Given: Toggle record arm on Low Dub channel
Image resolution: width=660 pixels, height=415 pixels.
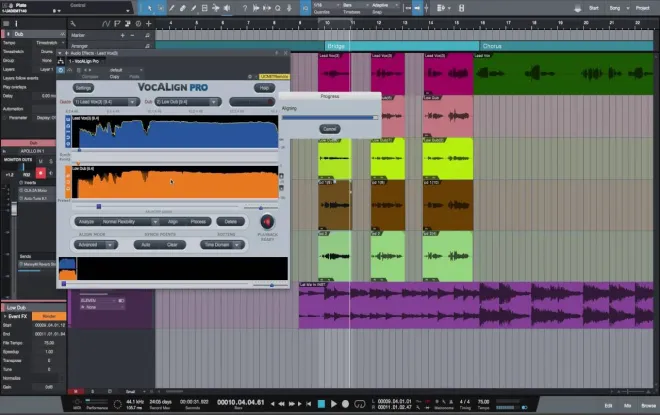Looking at the screenshot, I should coord(40,173).
